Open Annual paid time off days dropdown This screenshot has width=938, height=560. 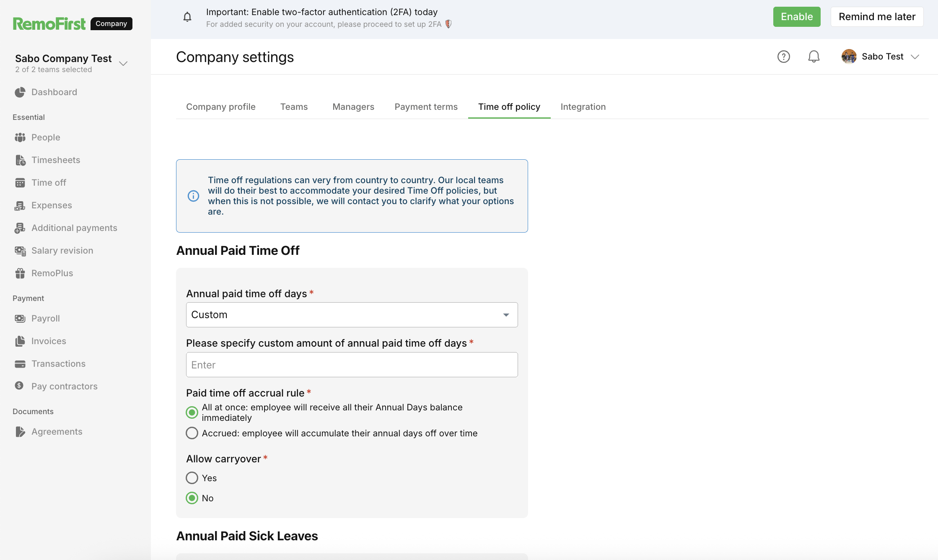[352, 315]
